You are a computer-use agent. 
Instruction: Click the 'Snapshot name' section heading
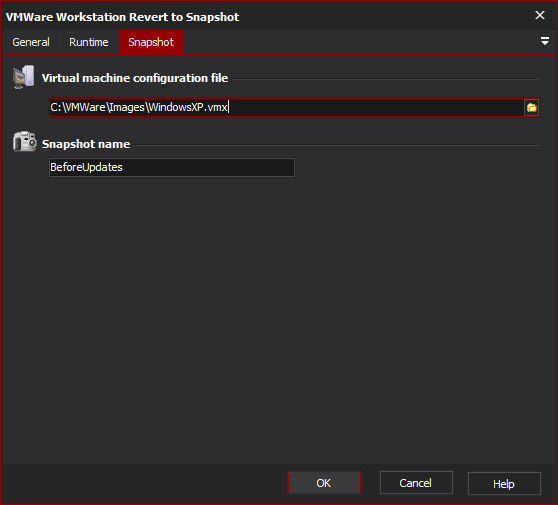pyautogui.click(x=86, y=144)
